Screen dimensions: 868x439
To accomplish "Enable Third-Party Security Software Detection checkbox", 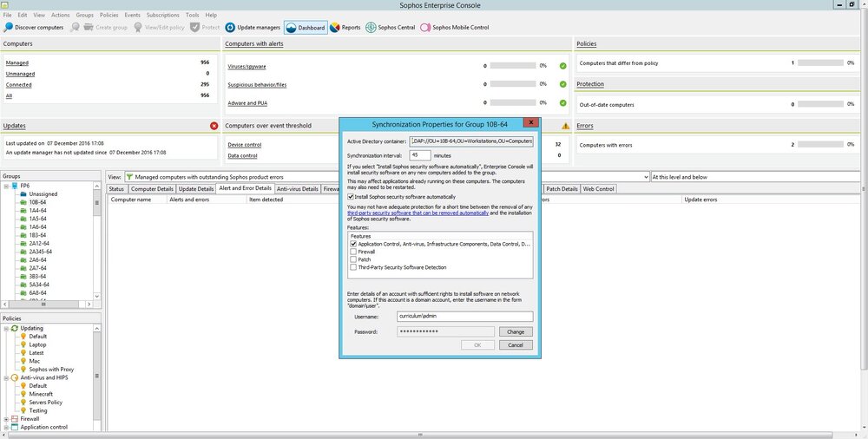I will [x=353, y=267].
